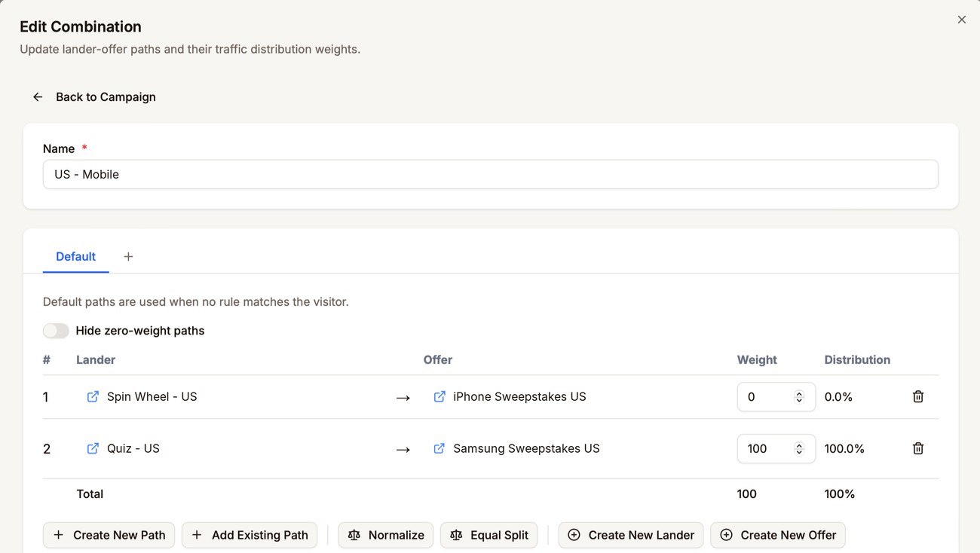Toggle Hide zero-weight paths switch
Image resolution: width=980 pixels, height=553 pixels.
pyautogui.click(x=56, y=331)
